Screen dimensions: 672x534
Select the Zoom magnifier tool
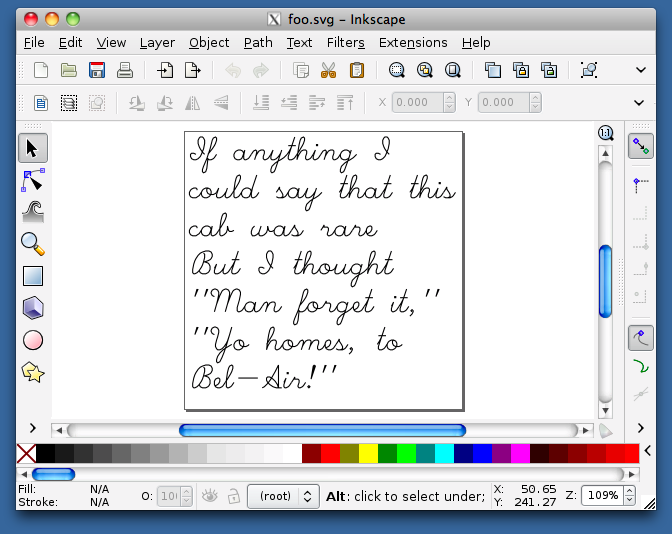point(33,245)
